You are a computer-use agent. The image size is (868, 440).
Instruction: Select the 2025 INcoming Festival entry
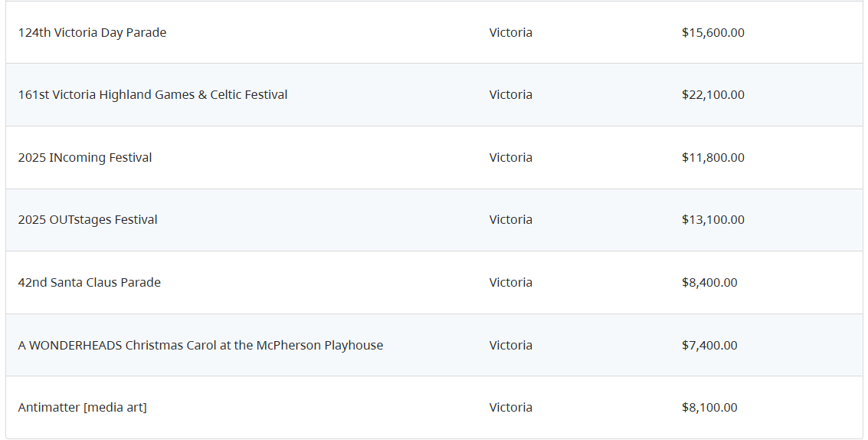[x=85, y=157]
